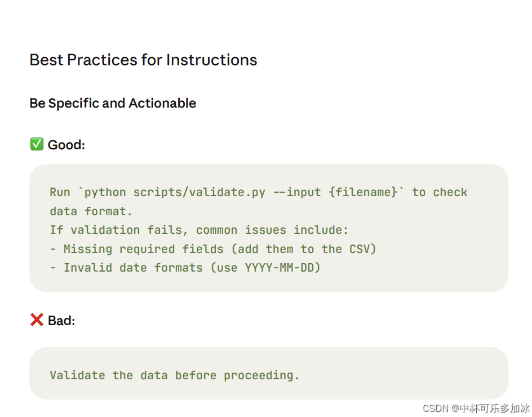Click the 'Best Practices for Instructions' heading

pos(143,60)
